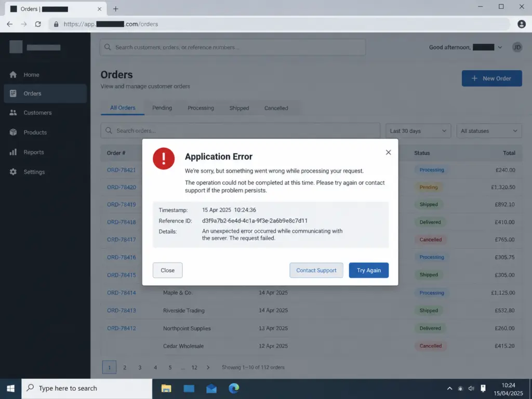Open order link ORD-78414
Image resolution: width=532 pixels, height=399 pixels.
(x=122, y=293)
